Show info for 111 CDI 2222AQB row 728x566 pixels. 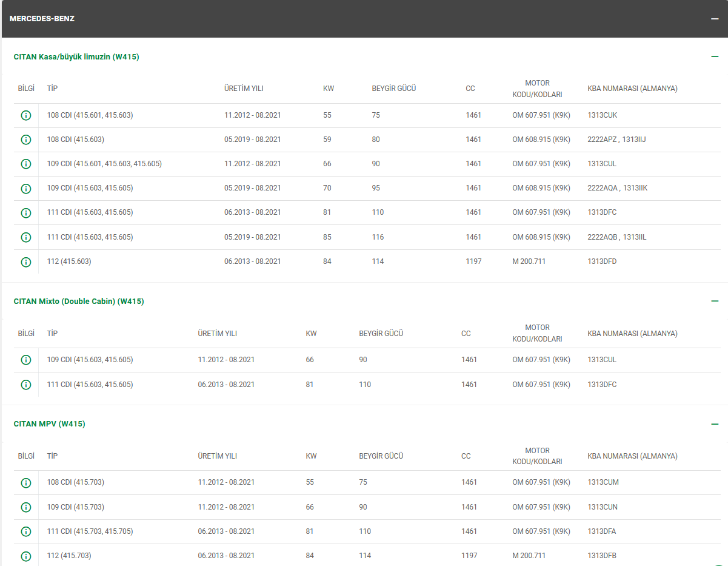(25, 237)
